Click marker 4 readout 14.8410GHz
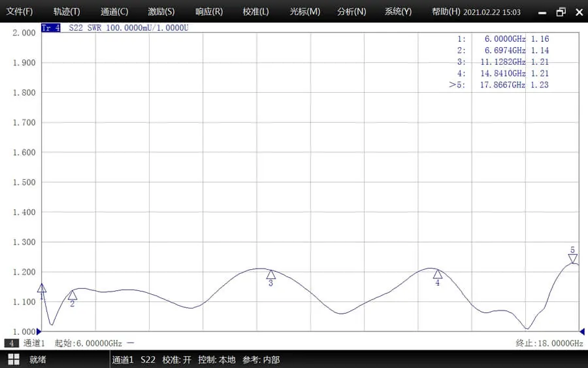Screen dimensions: 588x368 pyautogui.click(x=503, y=73)
